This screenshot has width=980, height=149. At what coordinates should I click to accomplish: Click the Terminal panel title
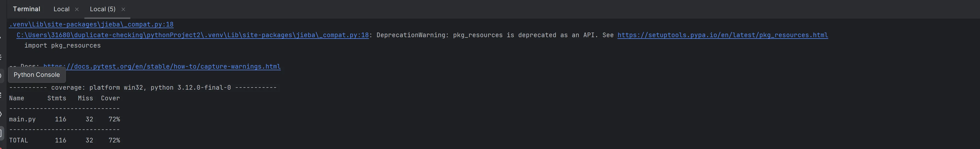26,9
